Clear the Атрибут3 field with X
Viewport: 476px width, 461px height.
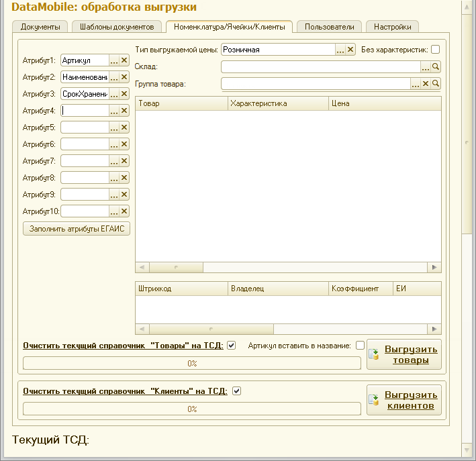(124, 94)
